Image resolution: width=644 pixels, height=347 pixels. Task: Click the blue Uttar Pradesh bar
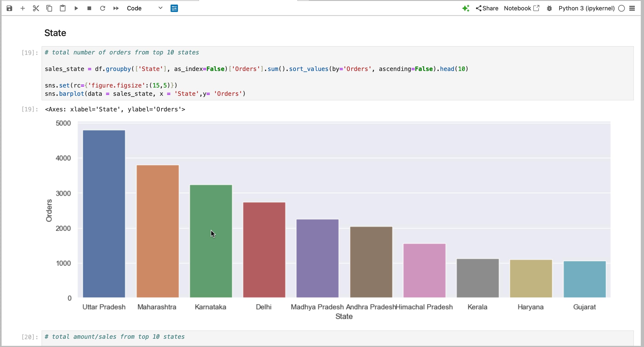[x=104, y=214]
